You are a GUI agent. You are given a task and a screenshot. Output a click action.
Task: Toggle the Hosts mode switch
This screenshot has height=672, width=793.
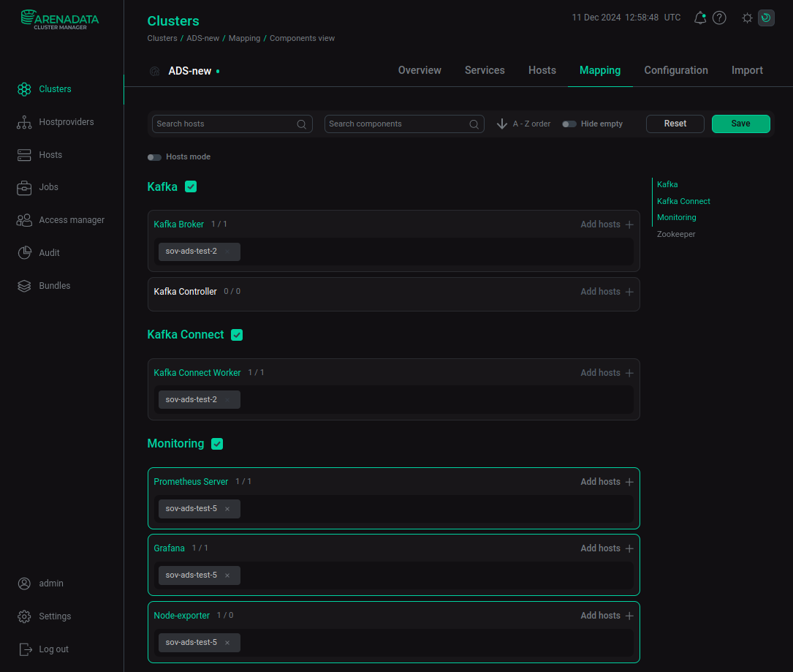[154, 157]
